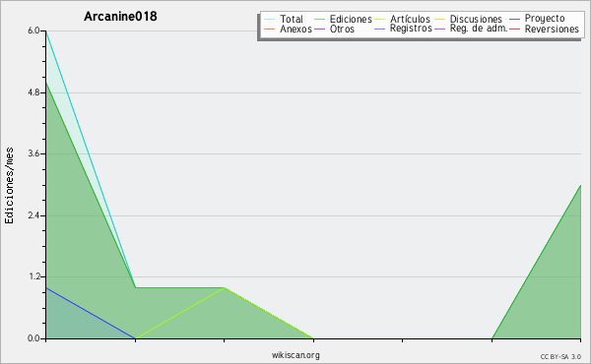Click the Ediciones green line swatch
This screenshot has height=364, width=591.
click(x=319, y=20)
